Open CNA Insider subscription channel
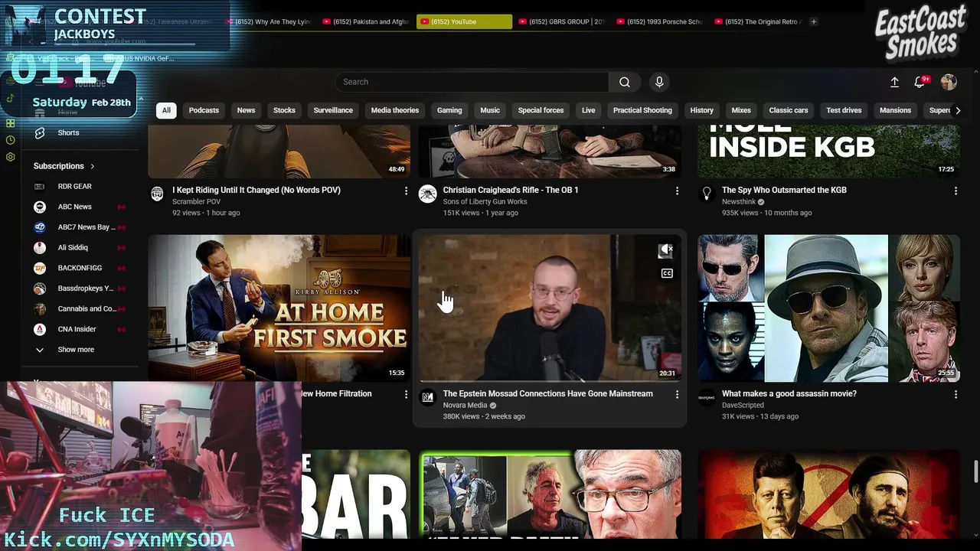The width and height of the screenshot is (980, 551). click(x=77, y=329)
